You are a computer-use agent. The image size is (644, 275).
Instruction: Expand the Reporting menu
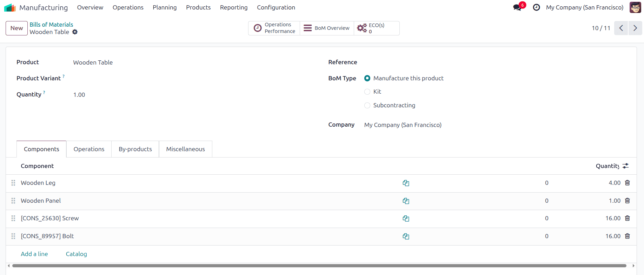pos(234,7)
